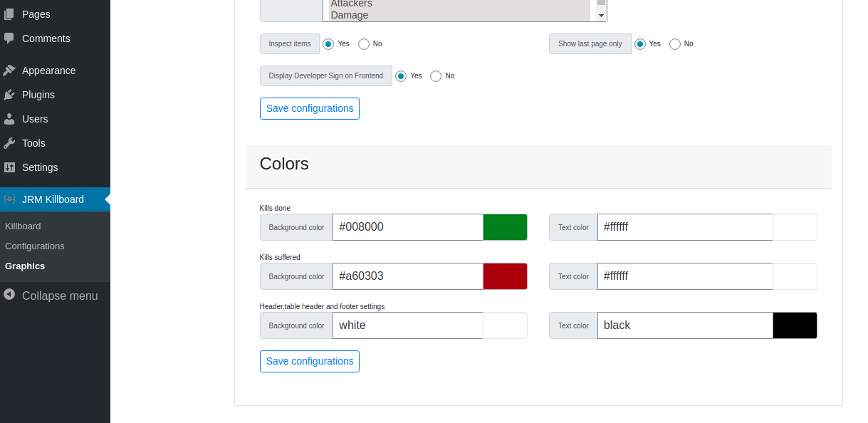Click Save configurations below Colors section

click(310, 361)
